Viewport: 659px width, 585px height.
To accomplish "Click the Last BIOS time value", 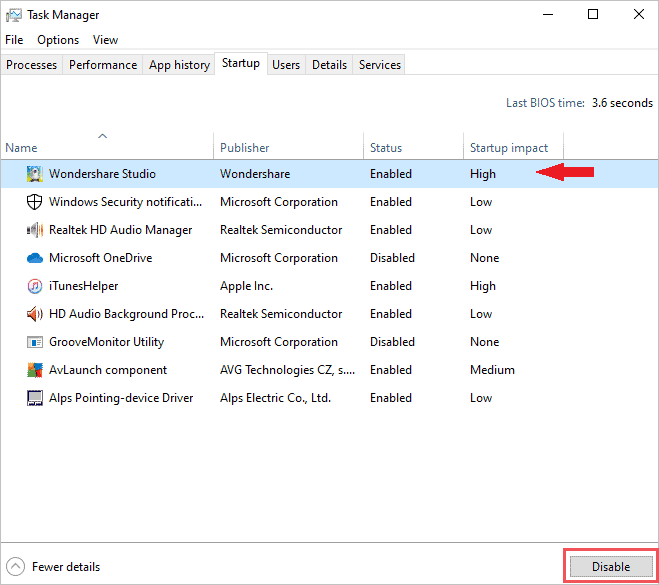I will 622,103.
